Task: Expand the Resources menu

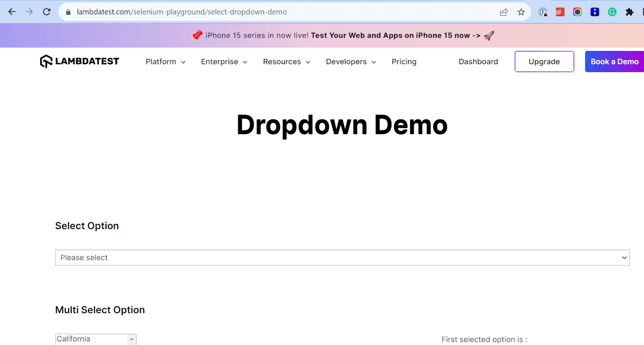Action: [287, 62]
